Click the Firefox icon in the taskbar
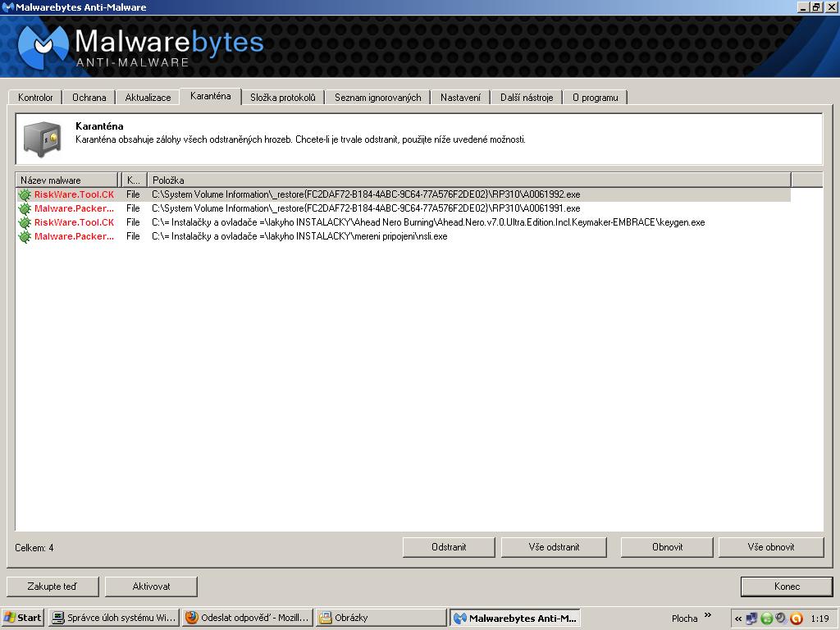The image size is (840, 630). (192, 618)
